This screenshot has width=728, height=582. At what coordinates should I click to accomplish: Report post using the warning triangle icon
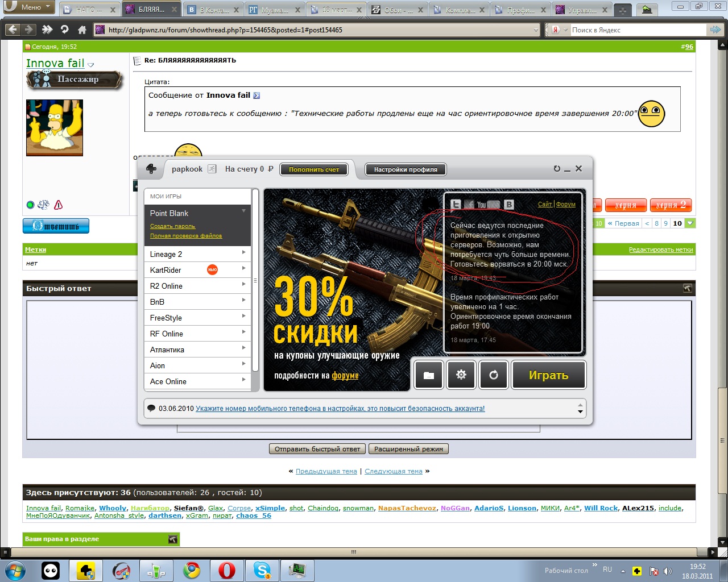[58, 205]
